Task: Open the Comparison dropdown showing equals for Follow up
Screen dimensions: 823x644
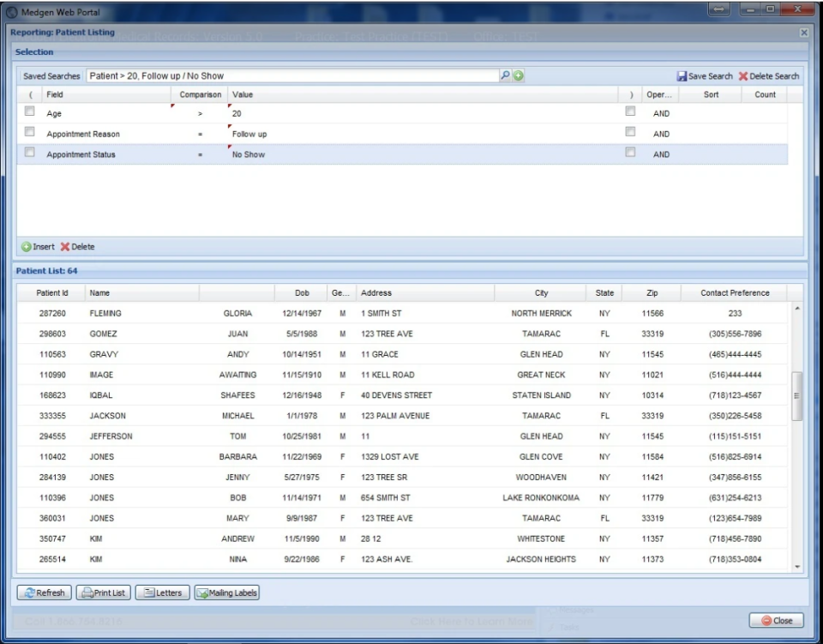Action: 200,133
